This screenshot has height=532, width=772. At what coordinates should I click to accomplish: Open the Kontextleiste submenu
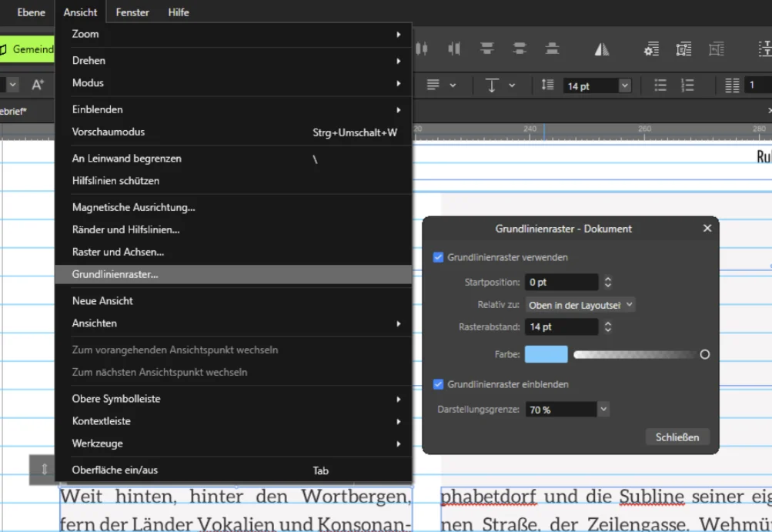point(234,421)
